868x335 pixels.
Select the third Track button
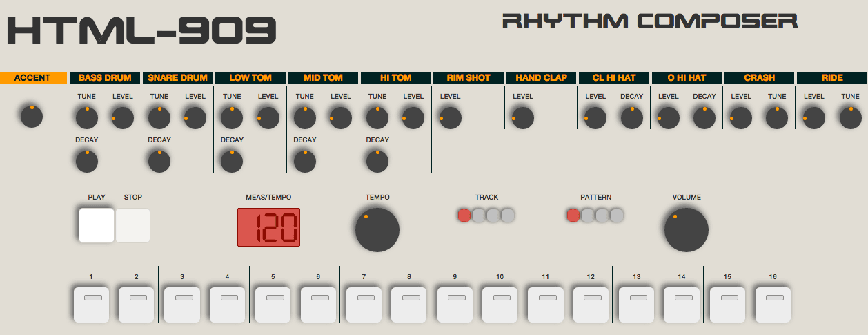pyautogui.click(x=493, y=216)
